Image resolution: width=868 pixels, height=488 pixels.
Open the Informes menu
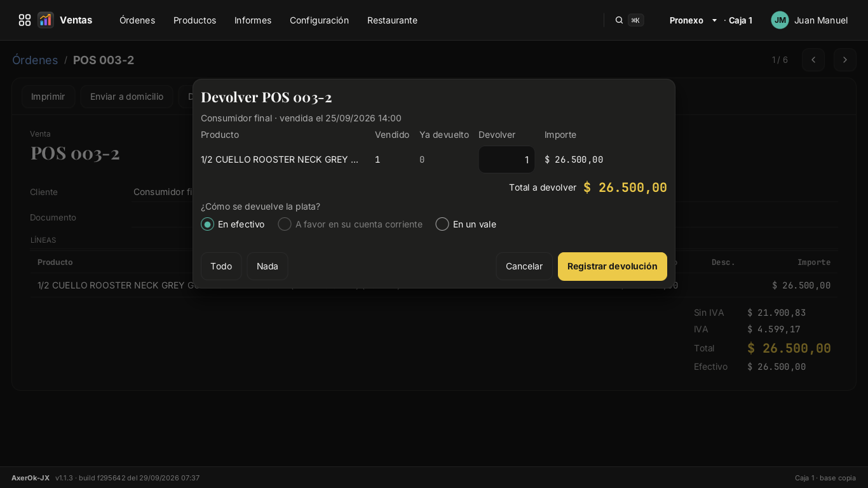coord(253,20)
